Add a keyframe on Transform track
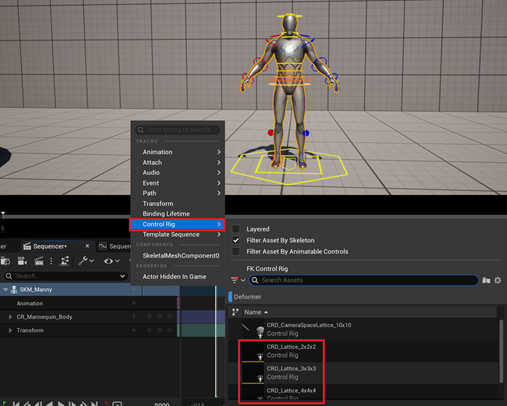Screen dimensions: 507x406 pos(159,330)
